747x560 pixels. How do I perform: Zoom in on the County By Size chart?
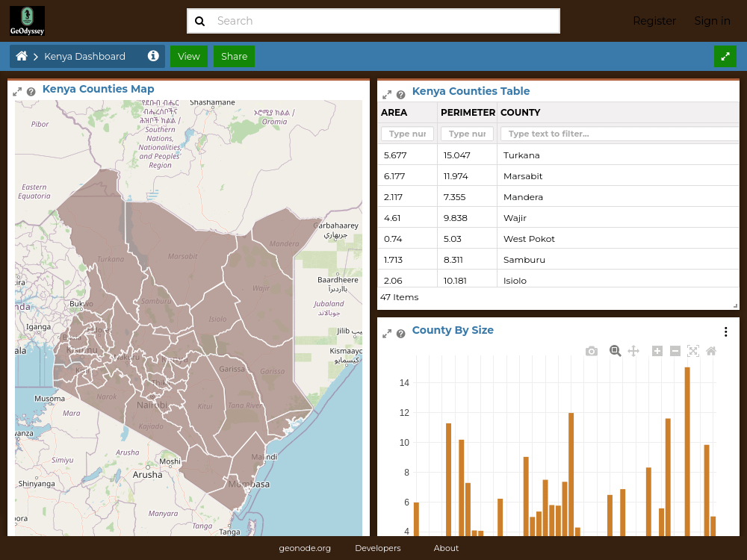point(657,352)
